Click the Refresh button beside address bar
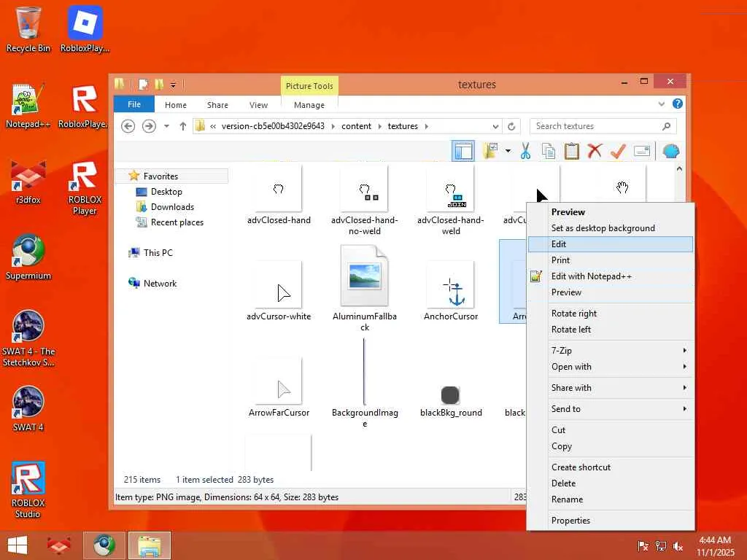The image size is (747, 560). 511,126
